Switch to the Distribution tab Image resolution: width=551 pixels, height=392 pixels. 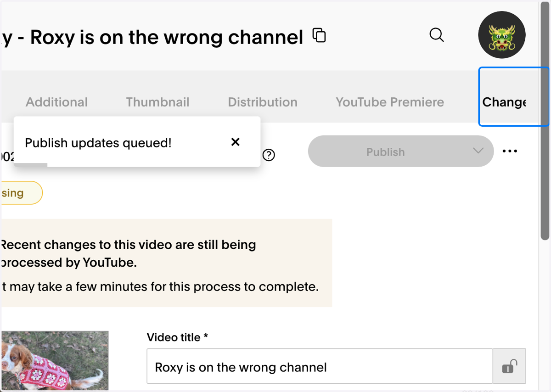point(263,102)
